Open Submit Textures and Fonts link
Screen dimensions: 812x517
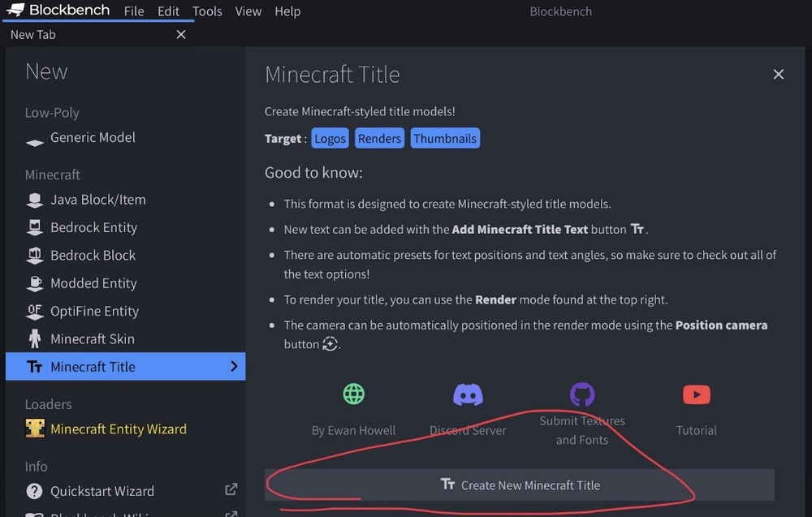(x=582, y=431)
